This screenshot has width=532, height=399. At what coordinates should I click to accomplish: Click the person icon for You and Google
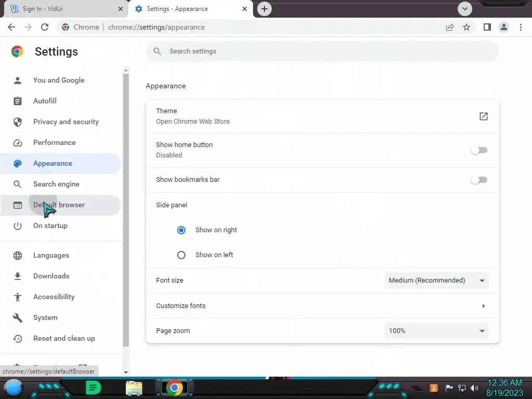coord(18,81)
